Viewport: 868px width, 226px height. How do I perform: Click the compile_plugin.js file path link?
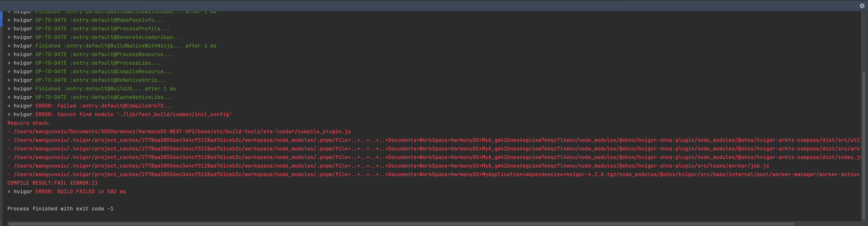coord(179,132)
